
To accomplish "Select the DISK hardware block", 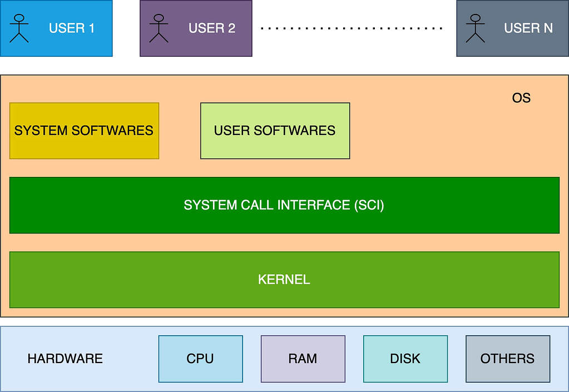I will click(405, 359).
